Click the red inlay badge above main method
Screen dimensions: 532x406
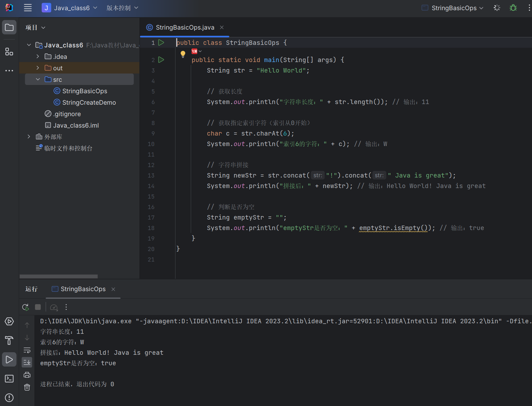coord(194,51)
